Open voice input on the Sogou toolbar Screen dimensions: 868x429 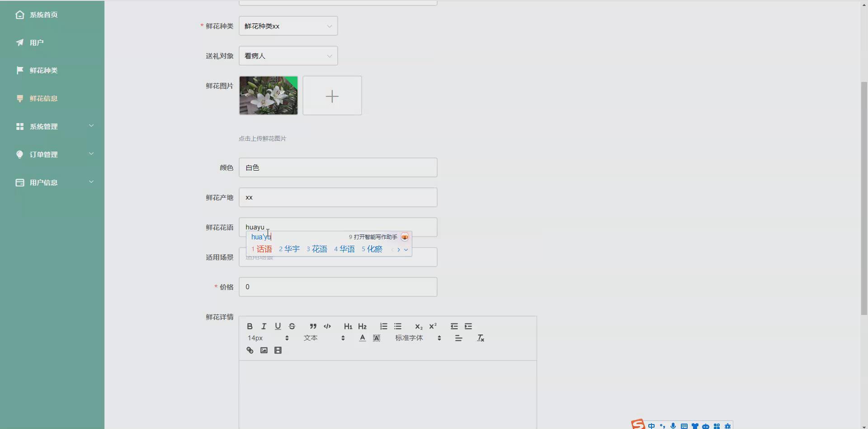(674, 425)
